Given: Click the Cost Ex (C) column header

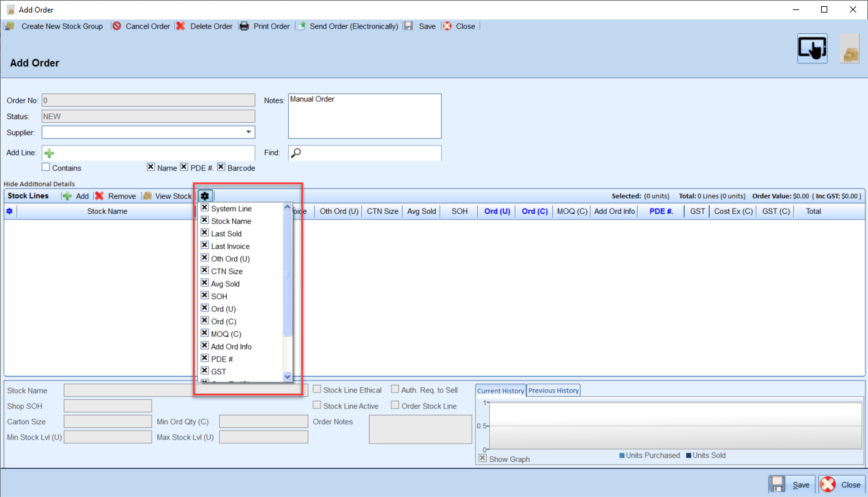Looking at the screenshot, I should pyautogui.click(x=733, y=211).
